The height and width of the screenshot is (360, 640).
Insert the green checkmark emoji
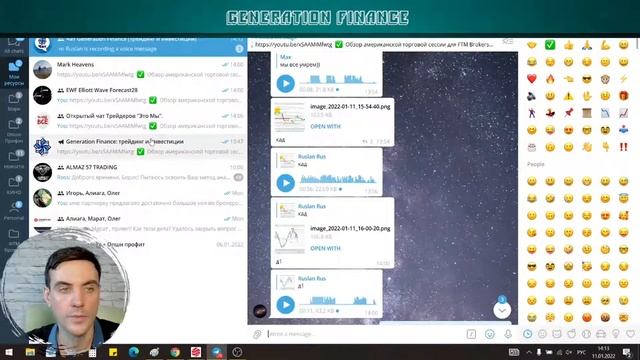pos(550,45)
